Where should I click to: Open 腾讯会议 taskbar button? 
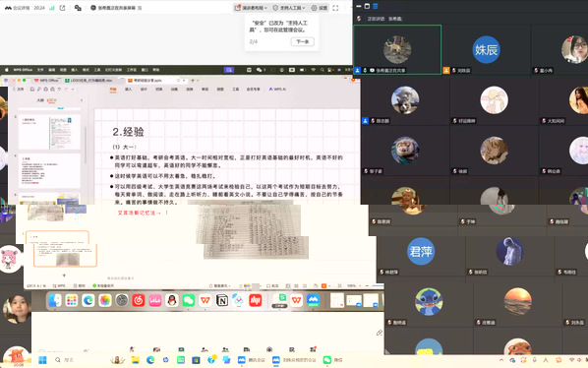pyautogui.click(x=252, y=360)
